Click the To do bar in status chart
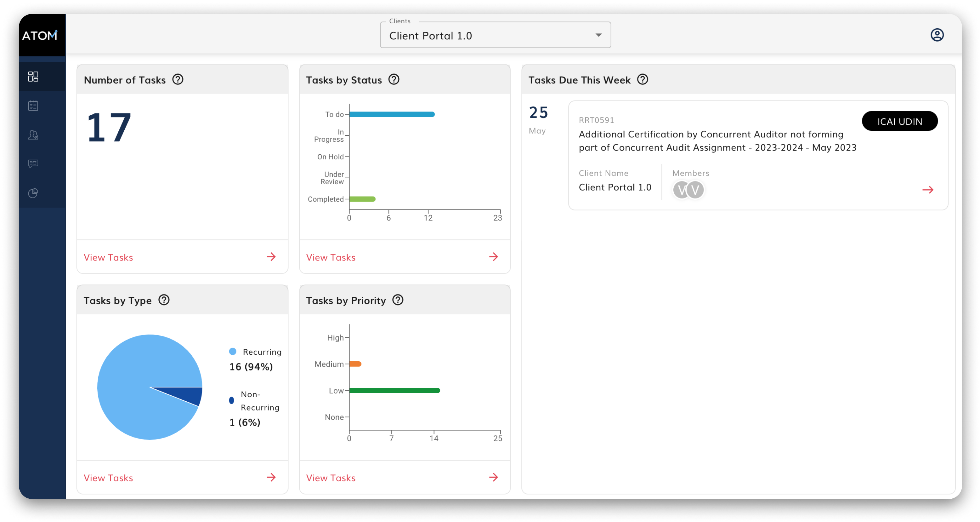 pyautogui.click(x=392, y=114)
